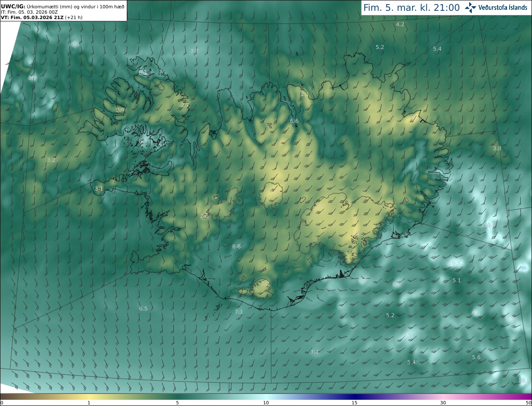Click the 2.9 value over the Westfjords
Image resolution: width=532 pixels, height=406 pixels.
(120, 110)
